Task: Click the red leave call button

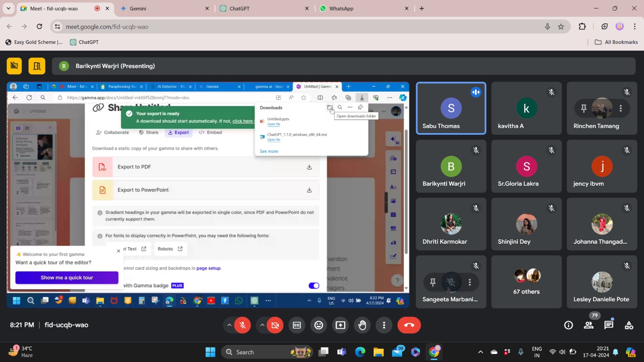Action: (x=409, y=325)
